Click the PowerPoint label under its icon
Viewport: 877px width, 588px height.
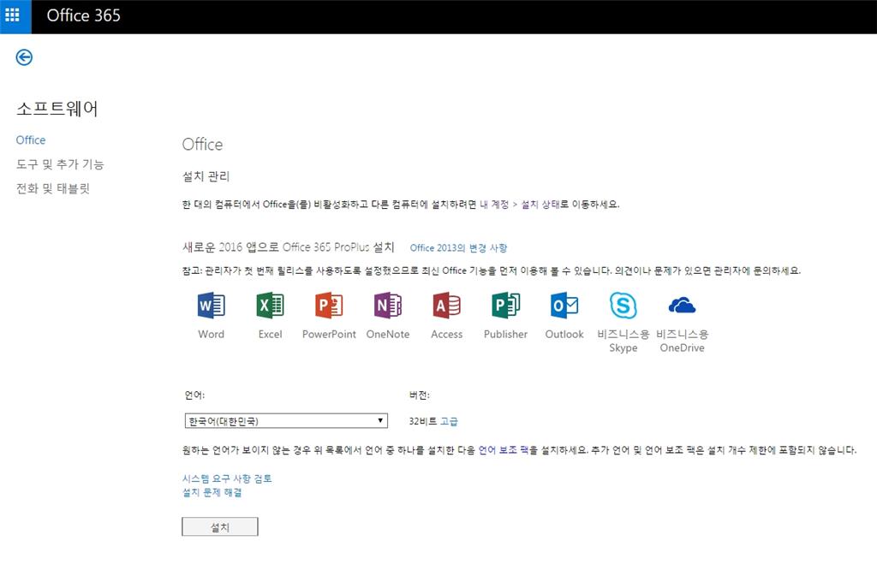(x=329, y=335)
